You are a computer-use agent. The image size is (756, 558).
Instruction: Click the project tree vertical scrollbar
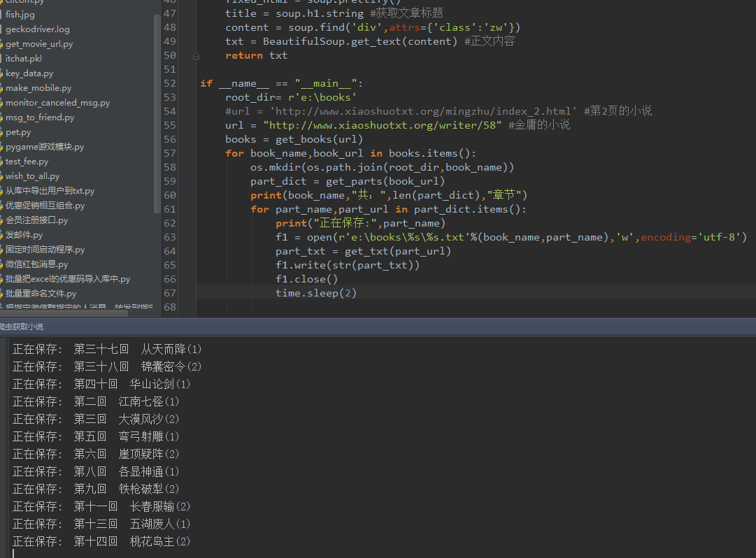tap(157, 112)
